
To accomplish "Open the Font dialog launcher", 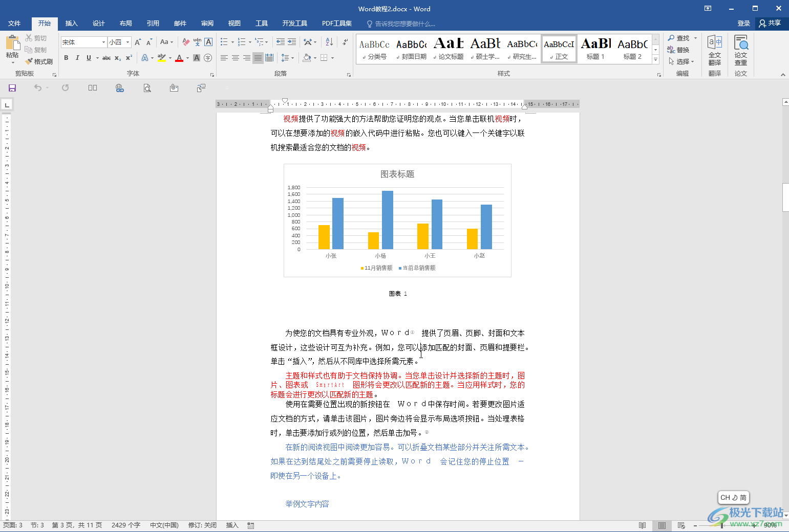I will pos(212,75).
